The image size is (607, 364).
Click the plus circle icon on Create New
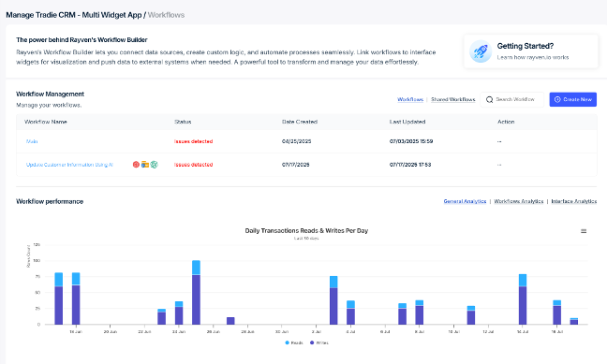557,99
